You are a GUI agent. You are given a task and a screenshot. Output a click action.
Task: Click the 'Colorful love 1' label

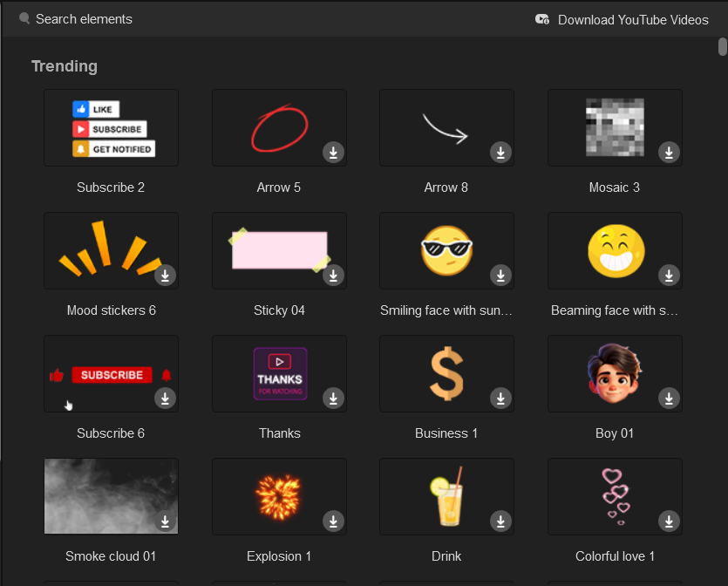click(615, 556)
